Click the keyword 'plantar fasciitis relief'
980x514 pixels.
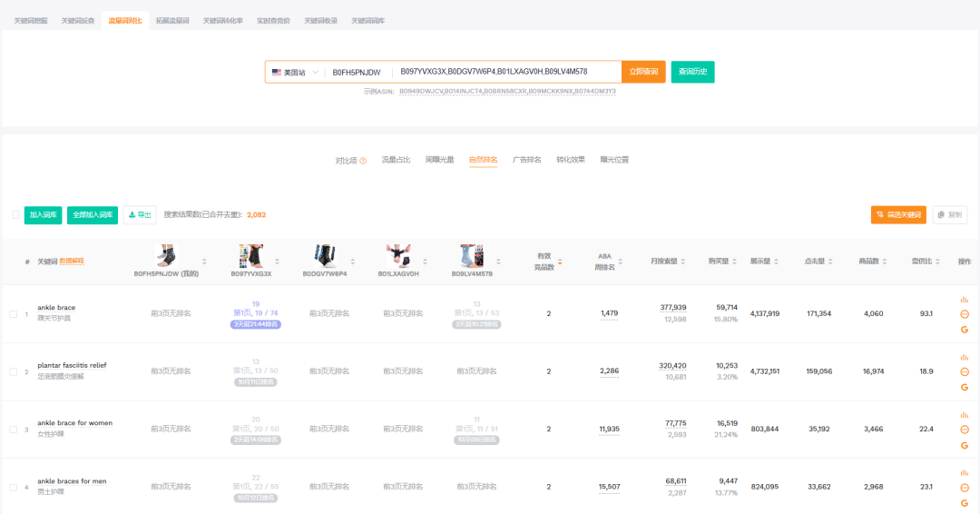[72, 365]
